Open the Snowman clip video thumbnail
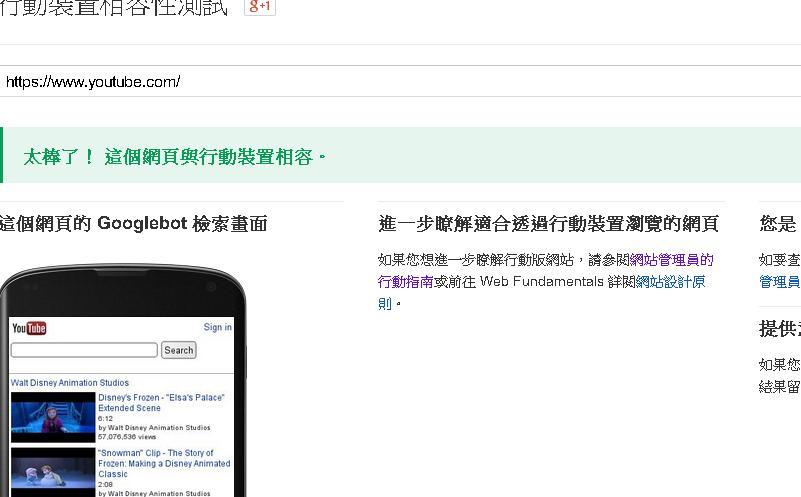 [53, 471]
